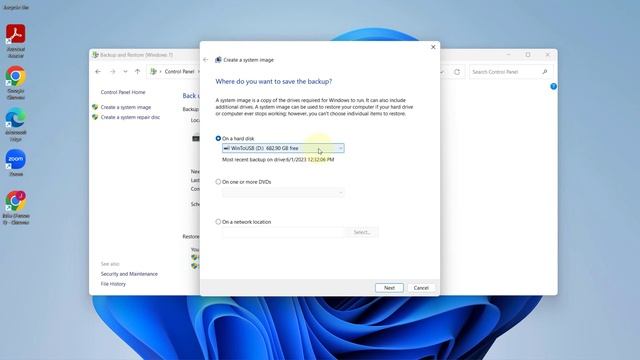Screen dimensions: 640x360
Task: Open the WinToUSB (D:) drive dropdown
Action: click(x=283, y=148)
